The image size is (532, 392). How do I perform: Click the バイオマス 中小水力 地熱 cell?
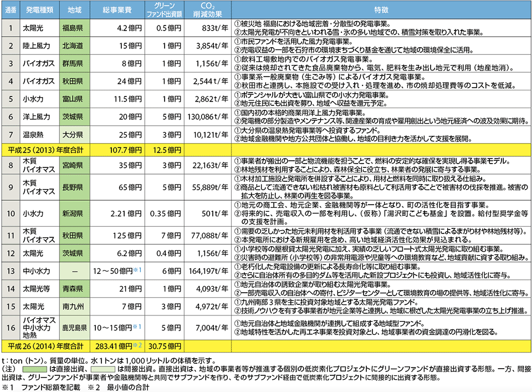[39, 328]
